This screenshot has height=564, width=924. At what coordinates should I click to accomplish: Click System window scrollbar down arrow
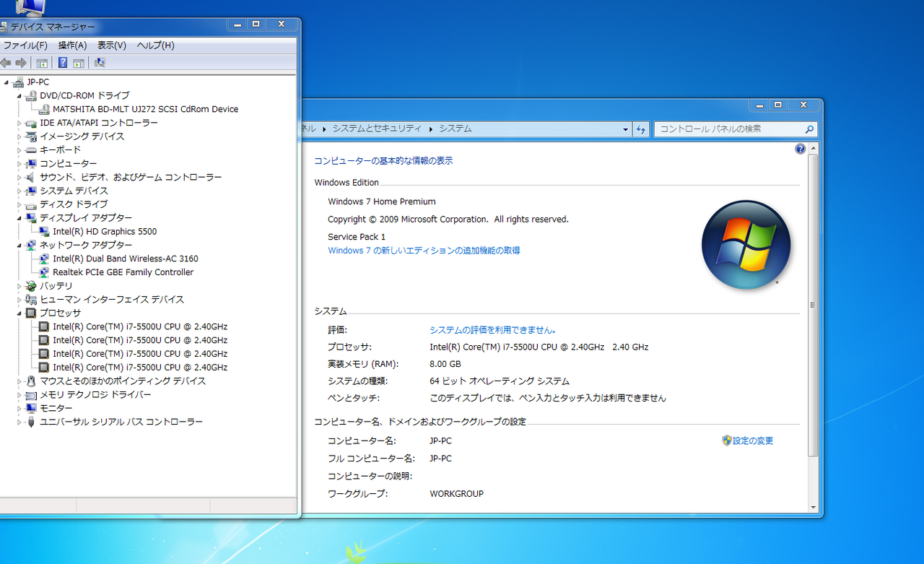813,507
